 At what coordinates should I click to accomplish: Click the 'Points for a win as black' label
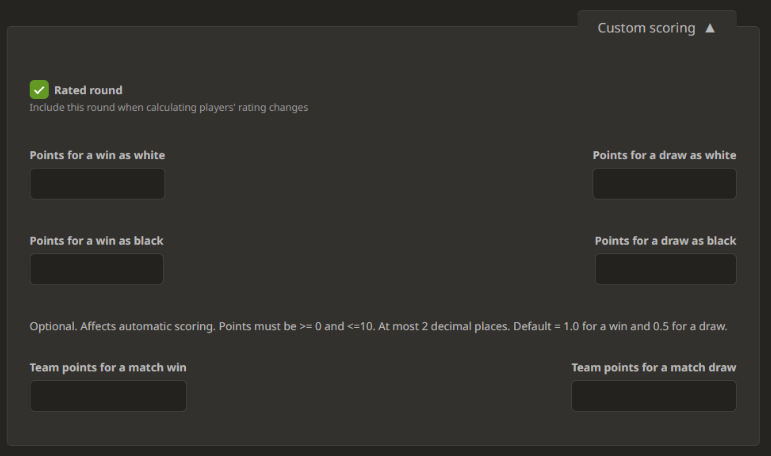coord(96,241)
